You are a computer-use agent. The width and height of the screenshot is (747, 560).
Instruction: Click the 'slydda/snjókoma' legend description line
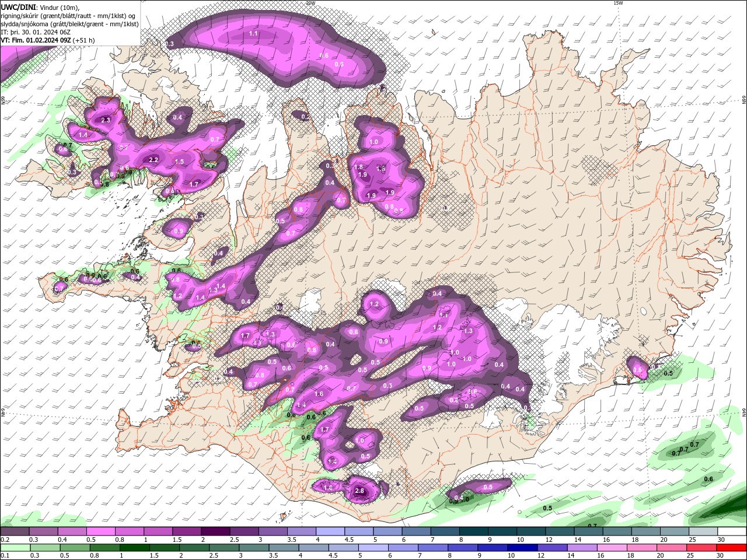(70, 24)
